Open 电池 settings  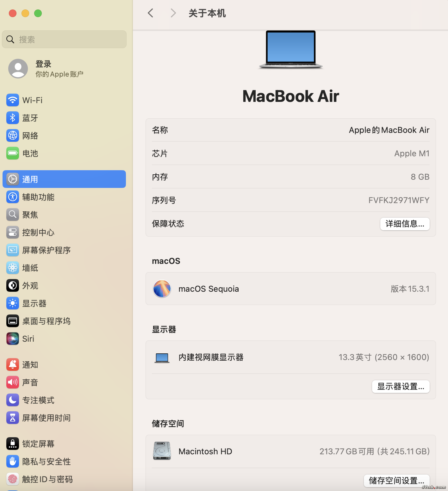tap(30, 153)
